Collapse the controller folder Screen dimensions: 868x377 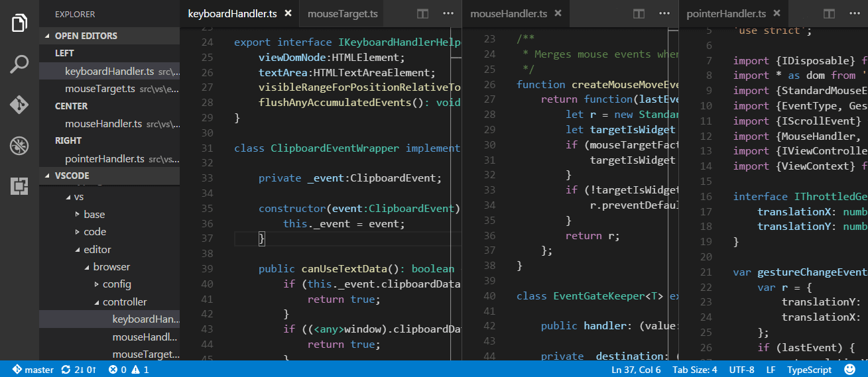109,302
